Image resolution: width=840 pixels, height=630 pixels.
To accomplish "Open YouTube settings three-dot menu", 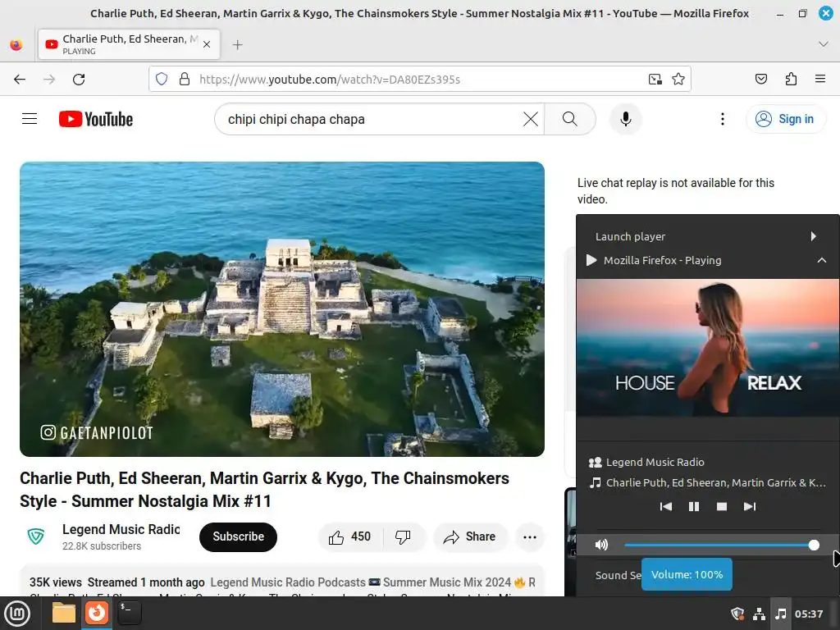I will click(x=722, y=119).
